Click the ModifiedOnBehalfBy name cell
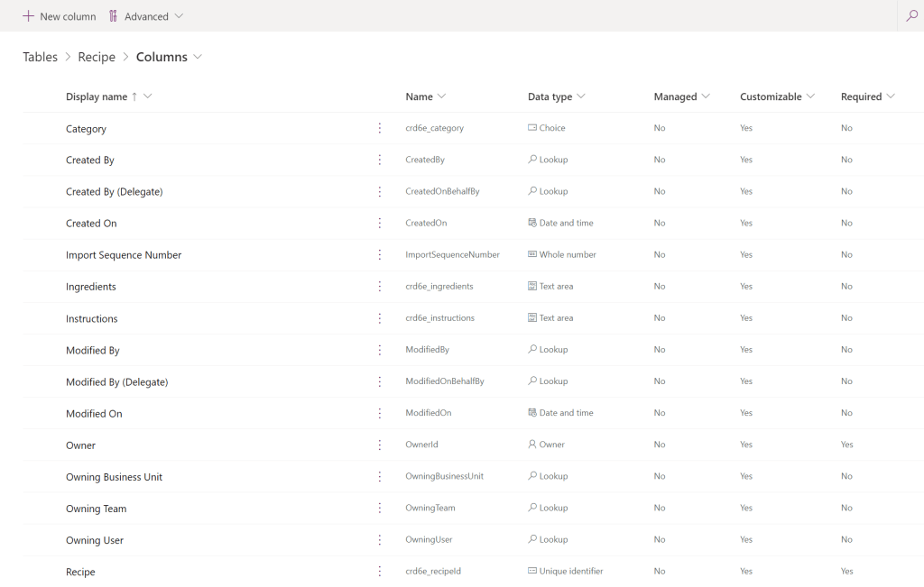Viewport: 924px width, 587px height. click(445, 381)
